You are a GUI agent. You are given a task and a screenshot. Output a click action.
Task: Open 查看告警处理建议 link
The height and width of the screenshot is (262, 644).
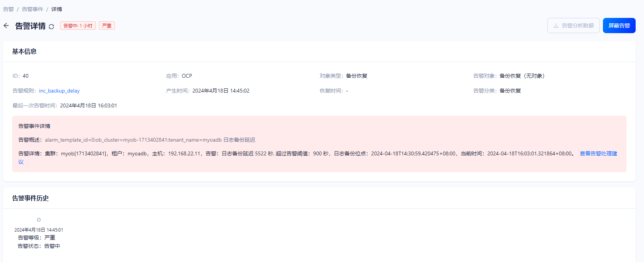coord(598,153)
